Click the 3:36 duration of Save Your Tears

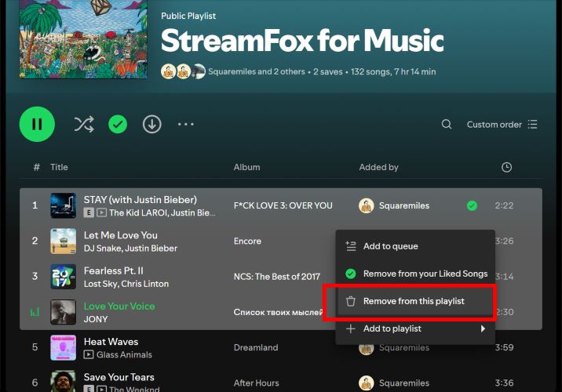click(x=504, y=383)
